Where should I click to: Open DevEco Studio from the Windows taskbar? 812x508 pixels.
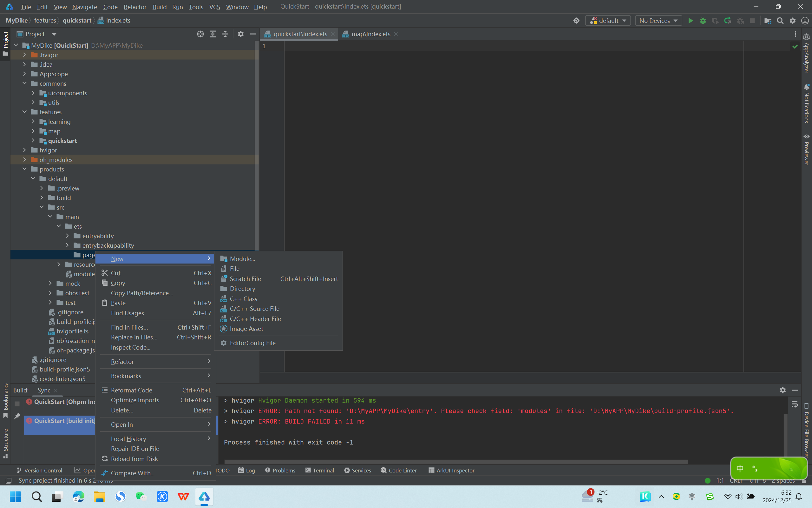click(204, 497)
